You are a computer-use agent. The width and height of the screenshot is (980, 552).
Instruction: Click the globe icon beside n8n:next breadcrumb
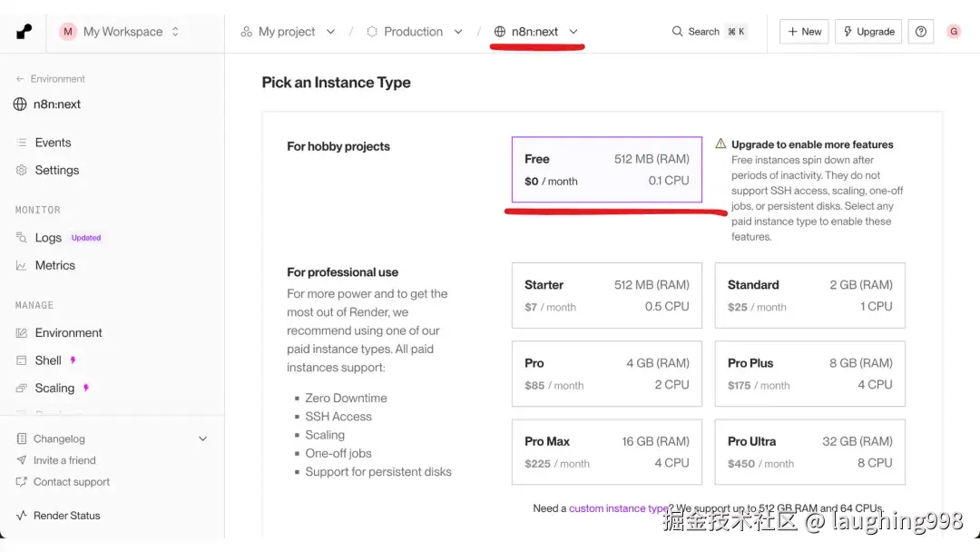pyautogui.click(x=499, y=31)
